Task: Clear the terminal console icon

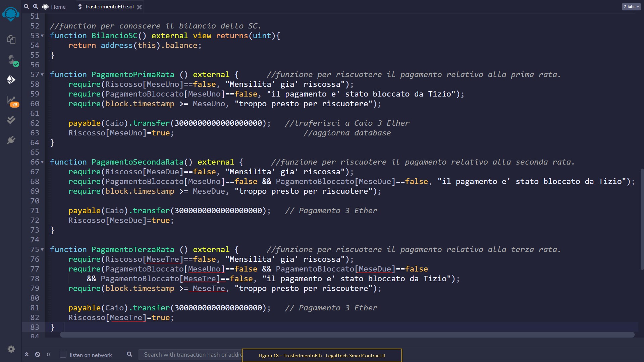Action: point(38,354)
